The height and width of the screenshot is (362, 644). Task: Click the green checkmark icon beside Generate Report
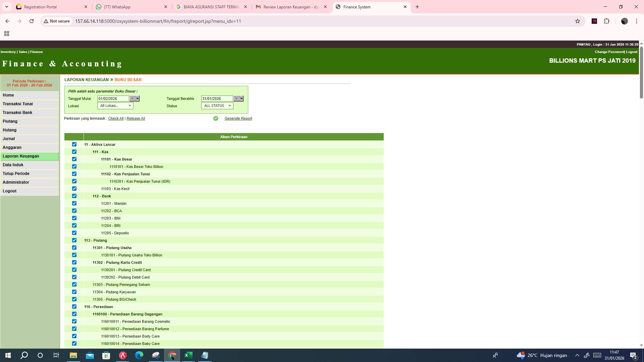coord(215,118)
